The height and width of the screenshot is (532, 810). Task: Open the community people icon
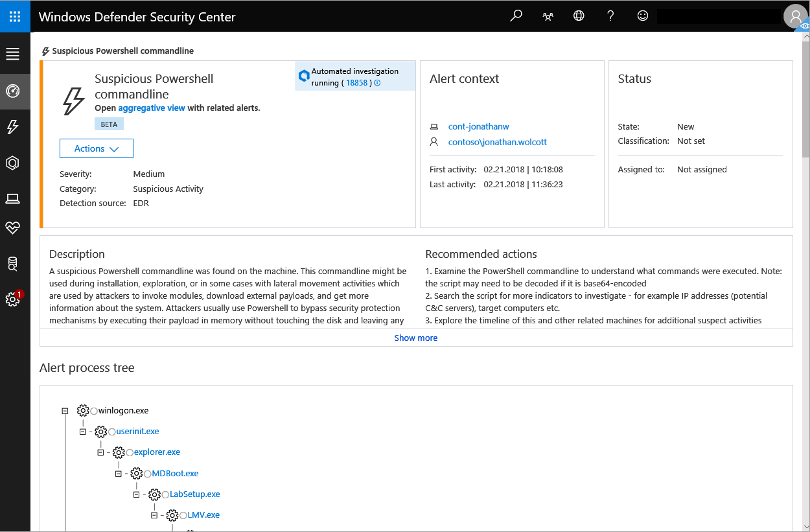pyautogui.click(x=548, y=16)
